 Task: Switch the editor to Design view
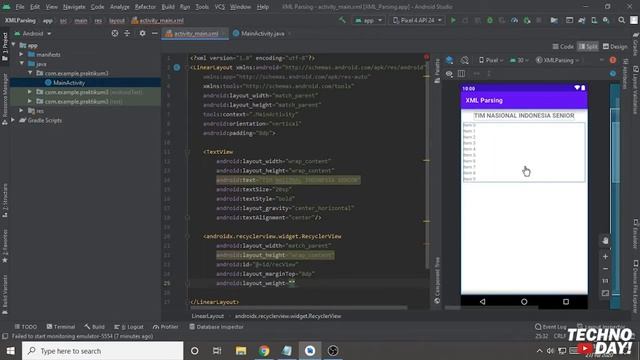click(x=615, y=47)
